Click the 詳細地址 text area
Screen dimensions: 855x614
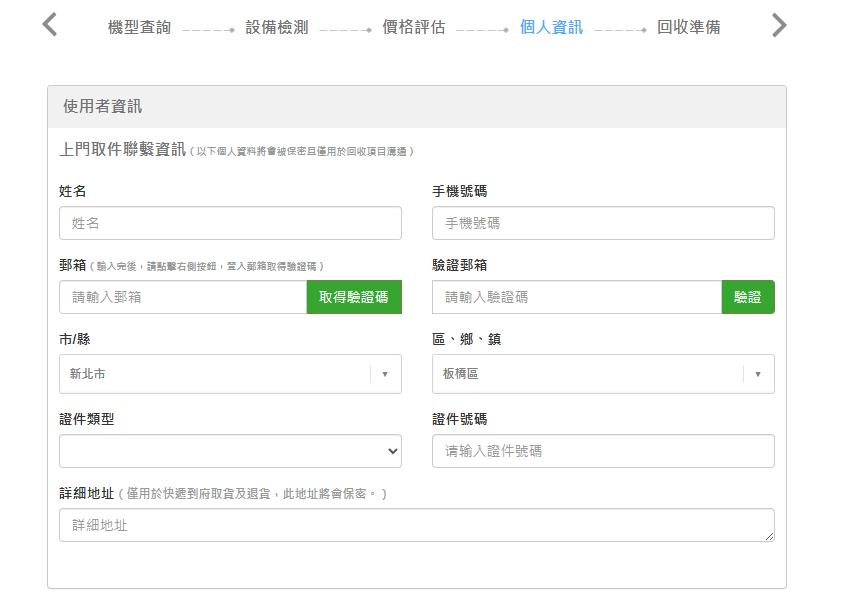pos(417,525)
